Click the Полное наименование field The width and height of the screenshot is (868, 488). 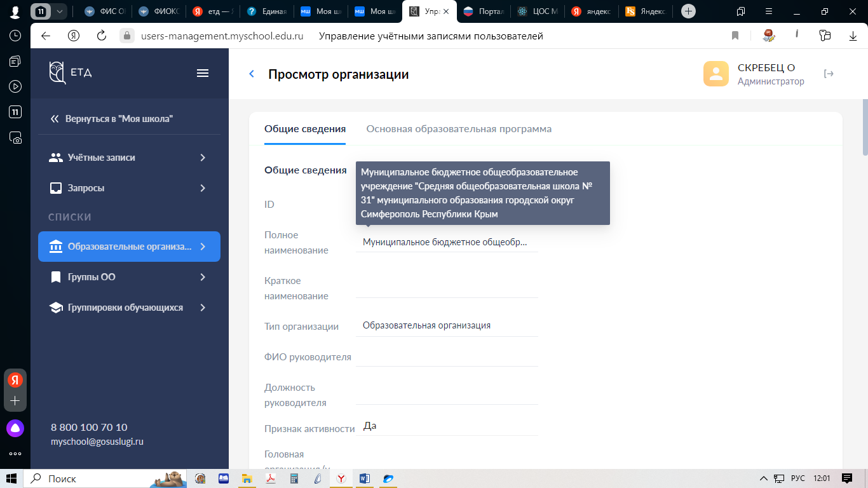coord(446,242)
